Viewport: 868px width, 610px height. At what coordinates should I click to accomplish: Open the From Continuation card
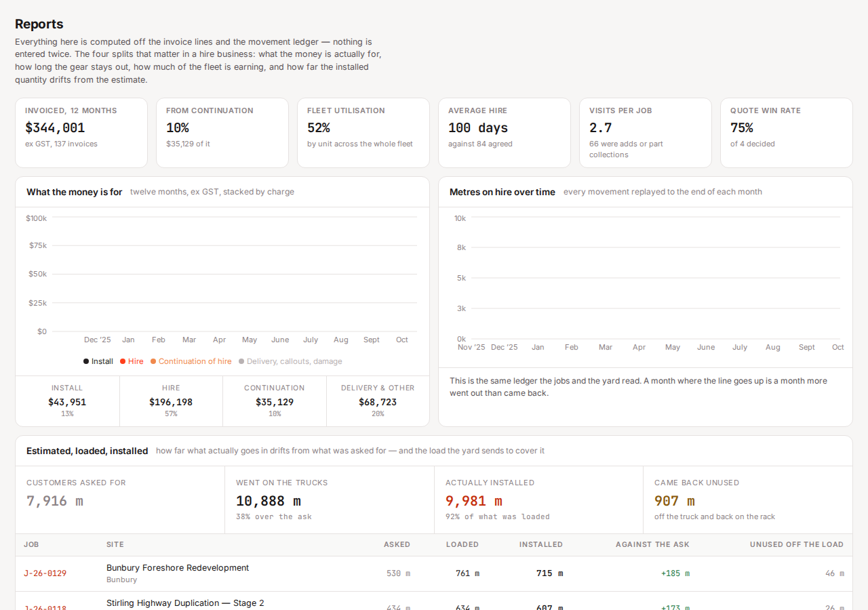[222, 133]
